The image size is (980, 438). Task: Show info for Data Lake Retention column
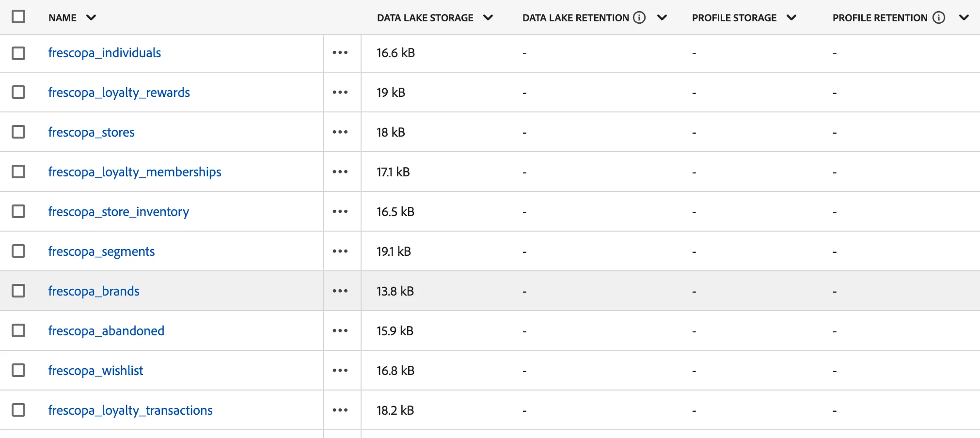pos(640,17)
